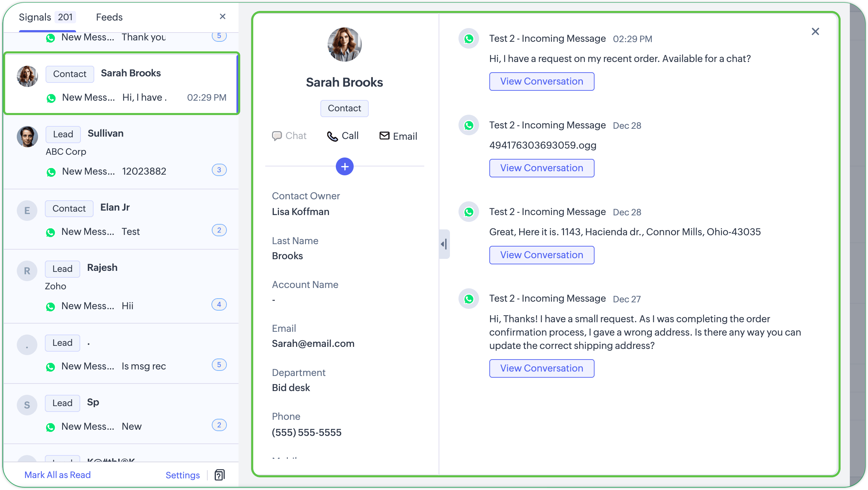Click the Email envelope icon
This screenshot has width=868, height=490.
point(384,136)
